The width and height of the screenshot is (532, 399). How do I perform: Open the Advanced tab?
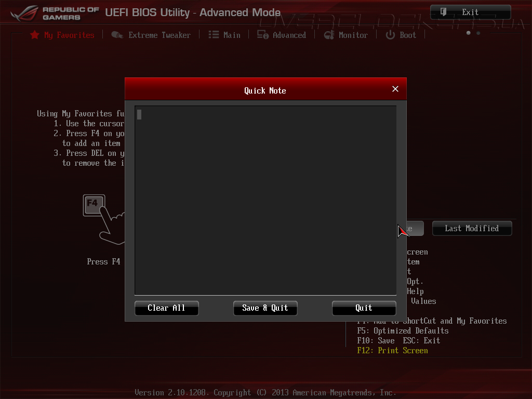pyautogui.click(x=282, y=35)
